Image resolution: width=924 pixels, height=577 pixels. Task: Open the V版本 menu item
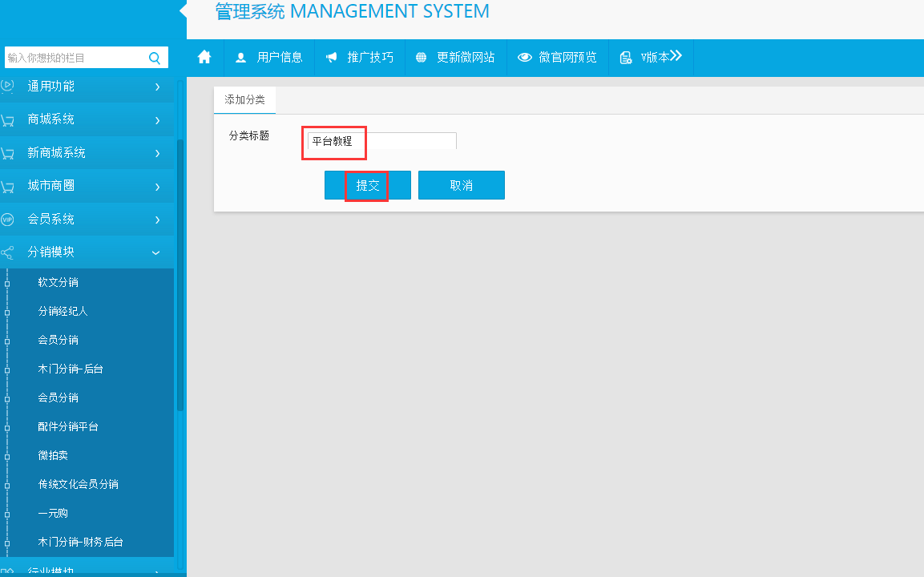(x=651, y=57)
